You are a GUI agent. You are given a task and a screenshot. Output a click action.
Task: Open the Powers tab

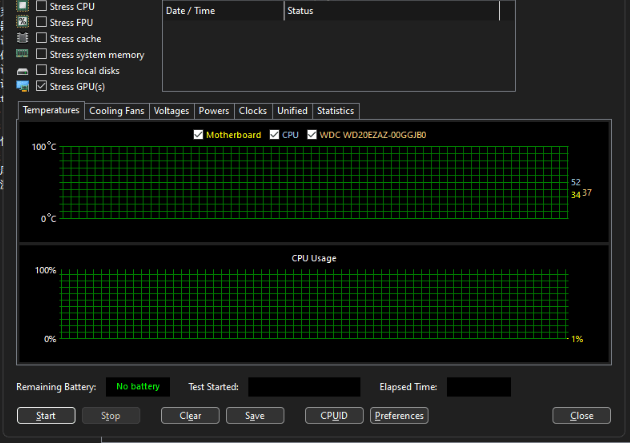[214, 111]
